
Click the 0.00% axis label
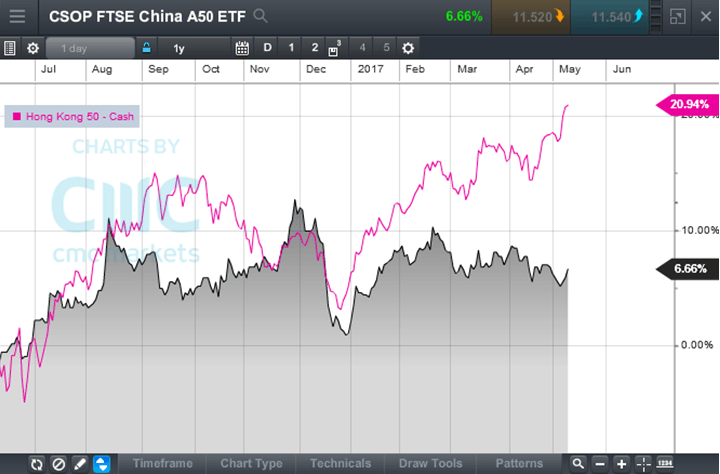pos(697,345)
